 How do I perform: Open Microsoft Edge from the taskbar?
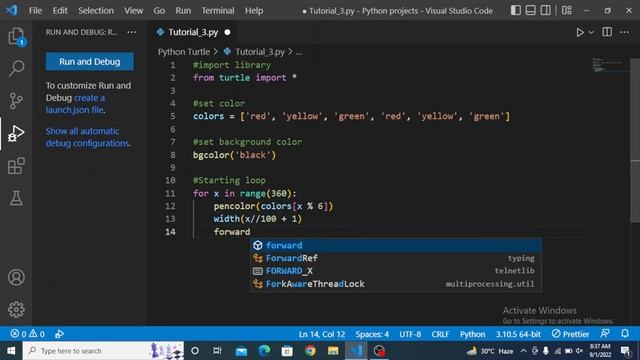click(x=264, y=351)
